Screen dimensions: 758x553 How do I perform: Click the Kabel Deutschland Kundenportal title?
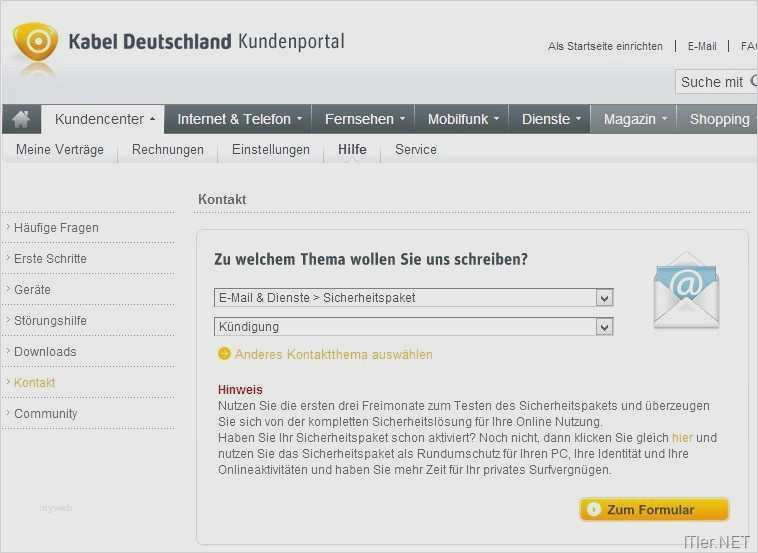pos(206,42)
